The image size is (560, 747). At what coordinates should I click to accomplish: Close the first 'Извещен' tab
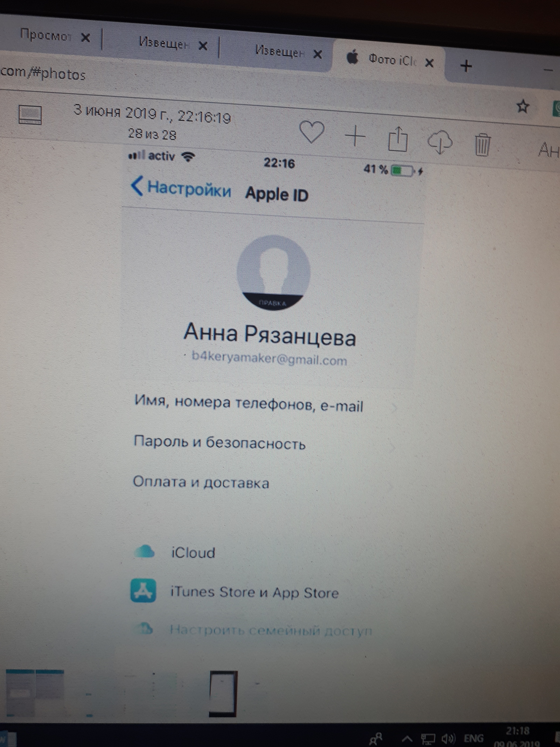[203, 46]
